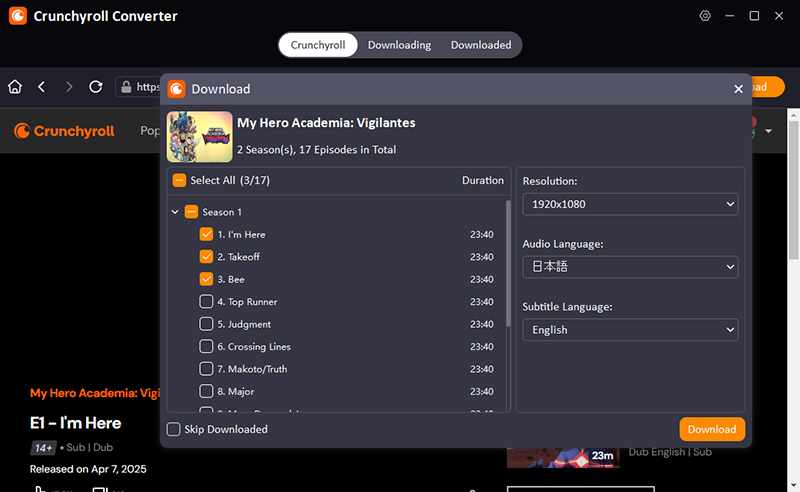Collapse the Season 1 episode list
The image size is (800, 492).
175,212
